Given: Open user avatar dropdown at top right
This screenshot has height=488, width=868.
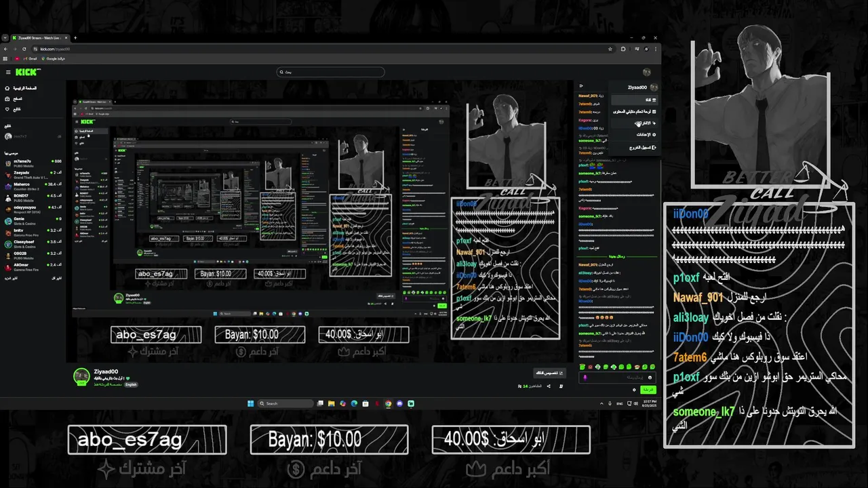Looking at the screenshot, I should [x=647, y=72].
